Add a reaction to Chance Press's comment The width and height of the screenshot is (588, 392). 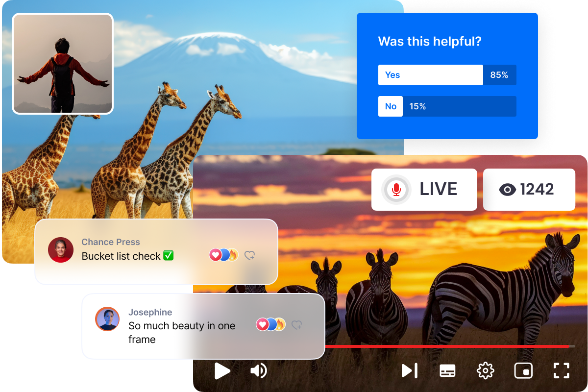click(x=250, y=255)
